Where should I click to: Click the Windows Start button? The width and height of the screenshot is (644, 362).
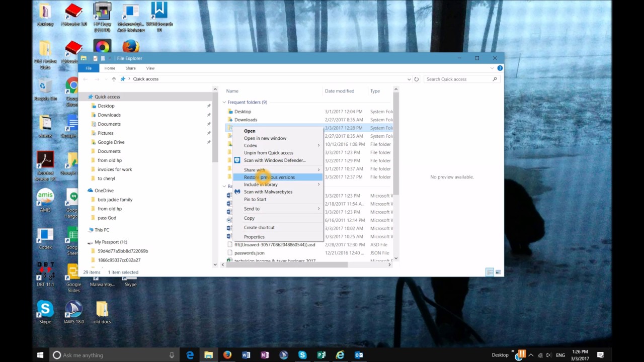40,355
